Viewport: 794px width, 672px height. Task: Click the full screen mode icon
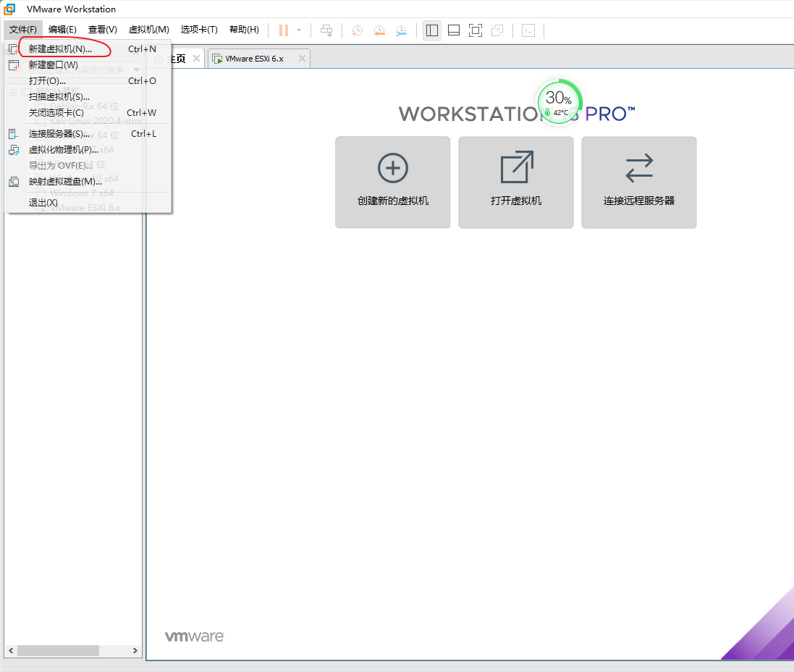point(476,30)
